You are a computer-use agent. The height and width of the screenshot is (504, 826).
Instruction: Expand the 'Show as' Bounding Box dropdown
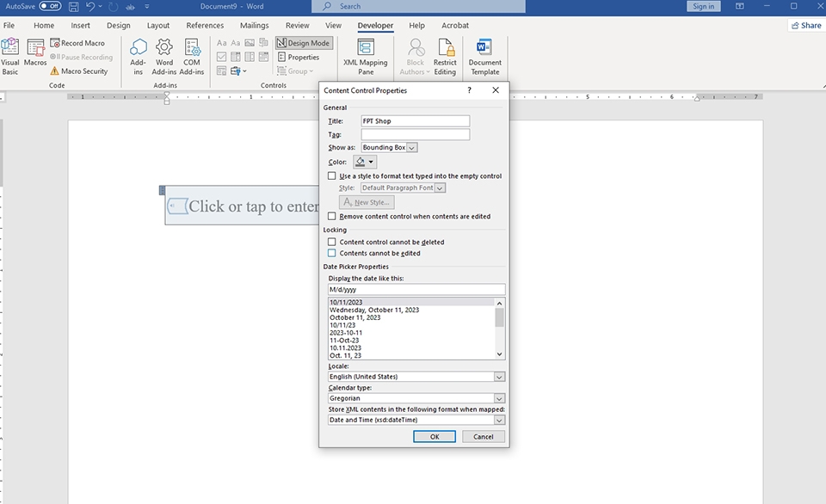[x=412, y=148]
